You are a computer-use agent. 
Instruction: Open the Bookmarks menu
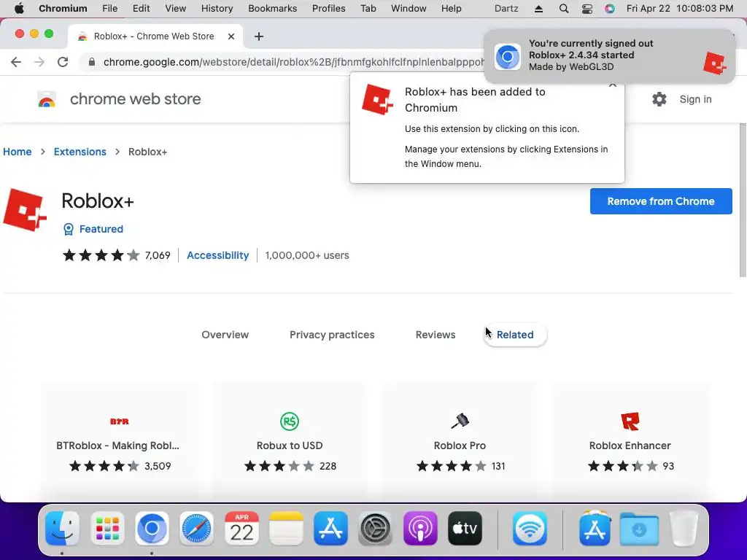[273, 9]
